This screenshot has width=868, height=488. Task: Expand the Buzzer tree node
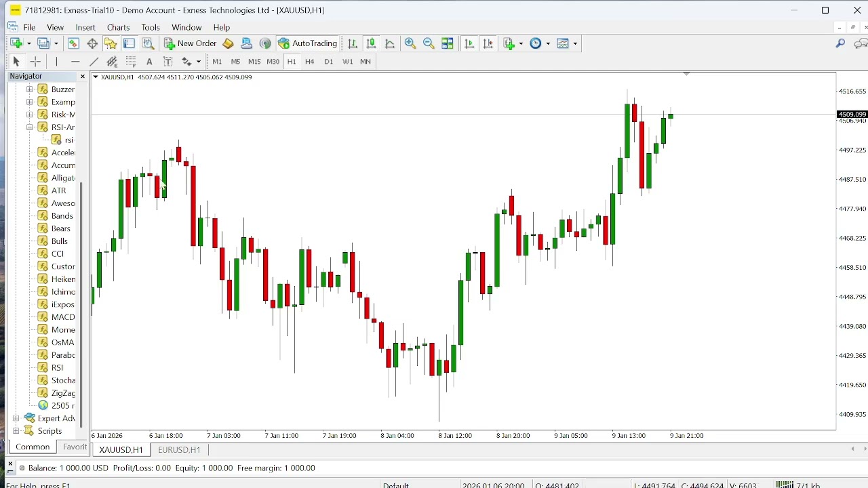click(x=29, y=89)
